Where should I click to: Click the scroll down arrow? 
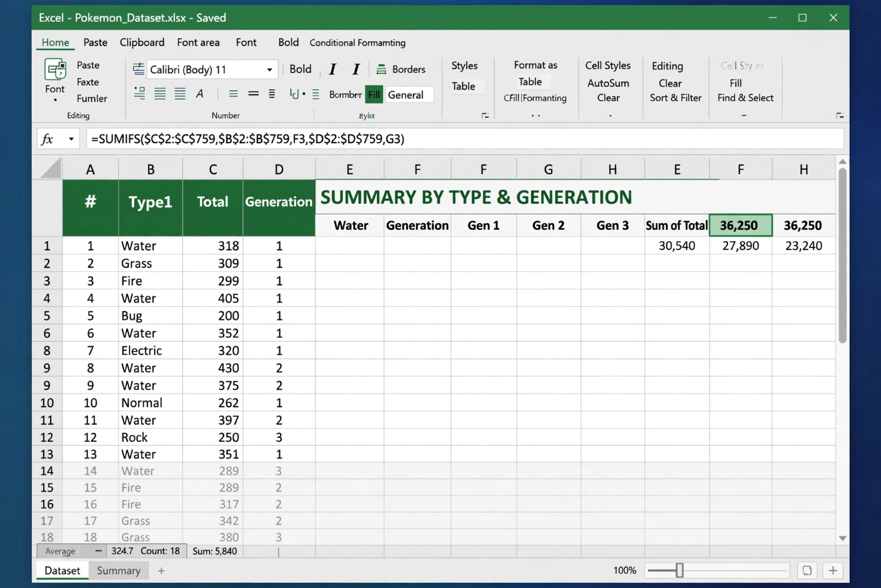point(842,538)
